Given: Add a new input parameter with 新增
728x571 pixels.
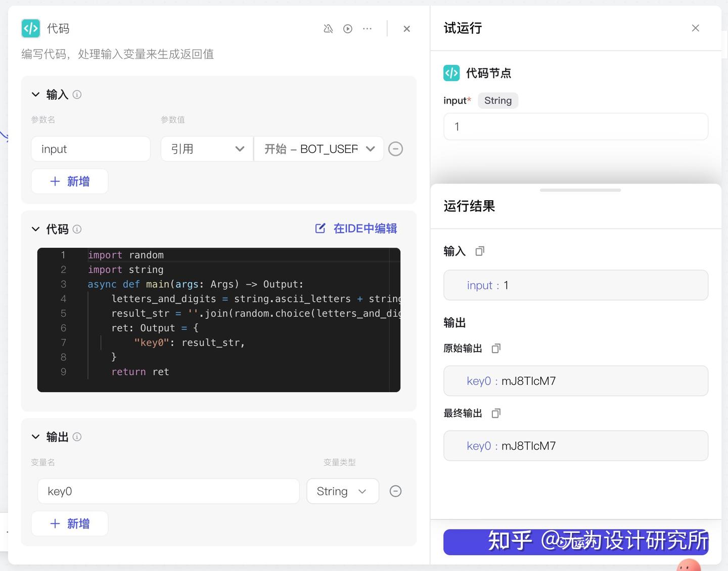Looking at the screenshot, I should tap(70, 181).
